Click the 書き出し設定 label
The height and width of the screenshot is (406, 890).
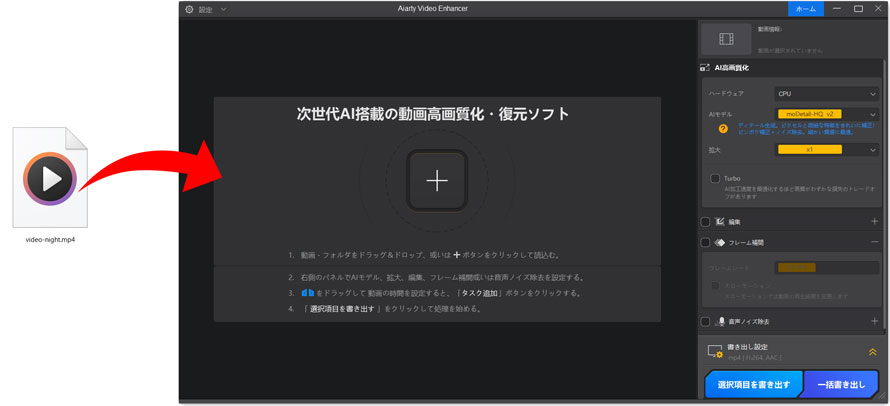pyautogui.click(x=748, y=346)
